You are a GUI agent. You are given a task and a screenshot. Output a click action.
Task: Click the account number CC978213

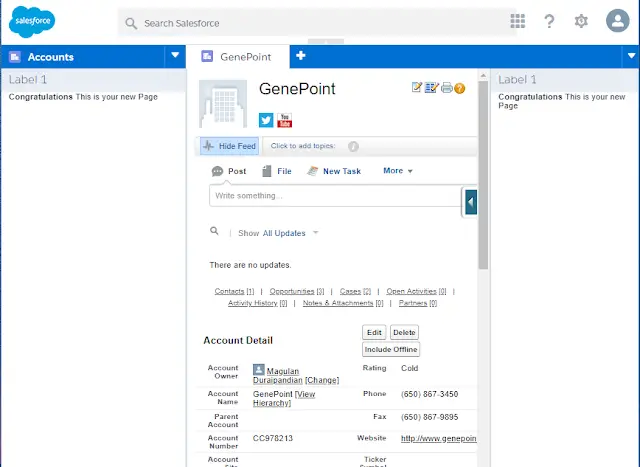pos(273,438)
